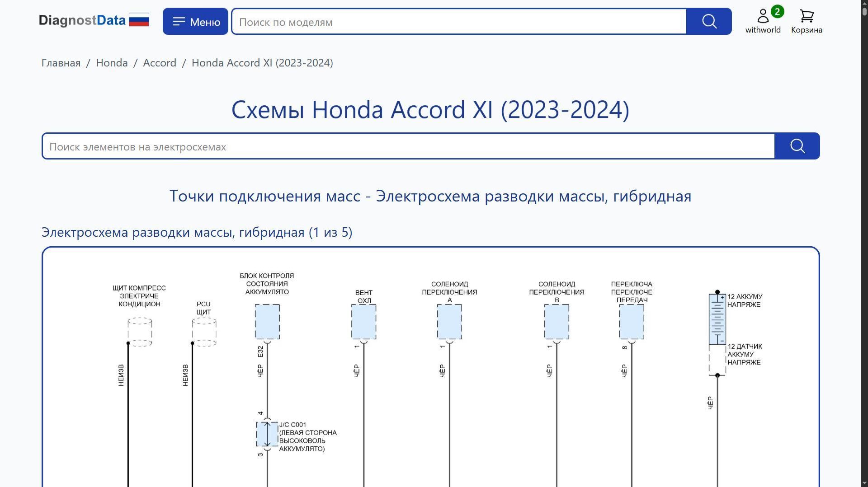Image resolution: width=868 pixels, height=487 pixels.
Task: Select the J/C C001 connector block
Action: [x=267, y=434]
